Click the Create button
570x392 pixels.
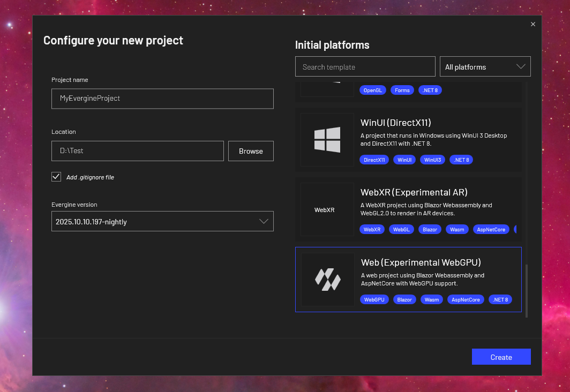(501, 357)
